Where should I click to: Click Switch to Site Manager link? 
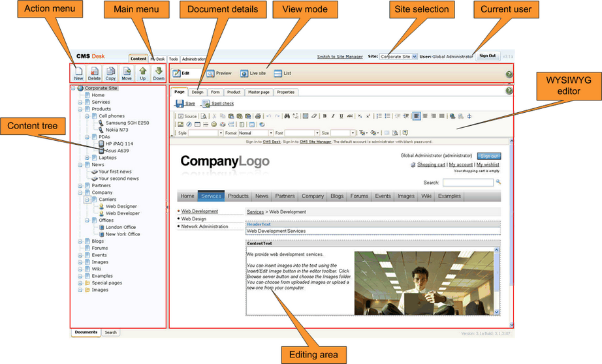pos(340,56)
